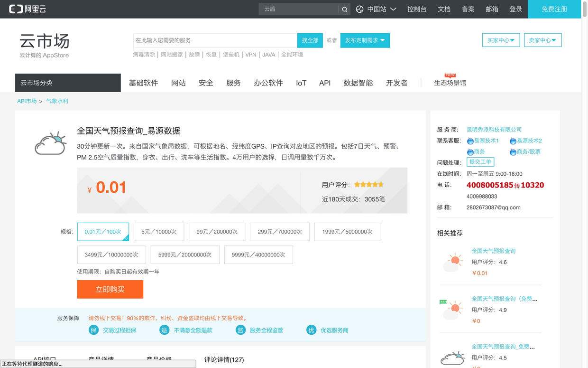Click the 提交工单 link

(x=480, y=162)
